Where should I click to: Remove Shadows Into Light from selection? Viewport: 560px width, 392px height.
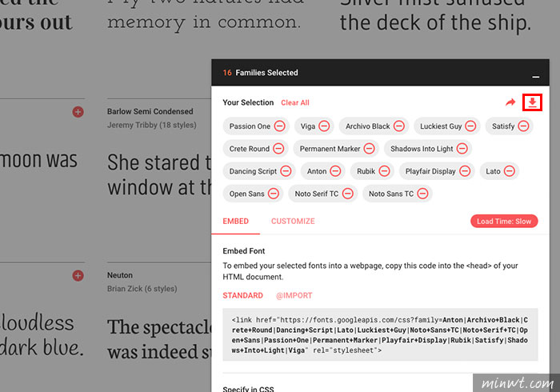pyautogui.click(x=462, y=149)
